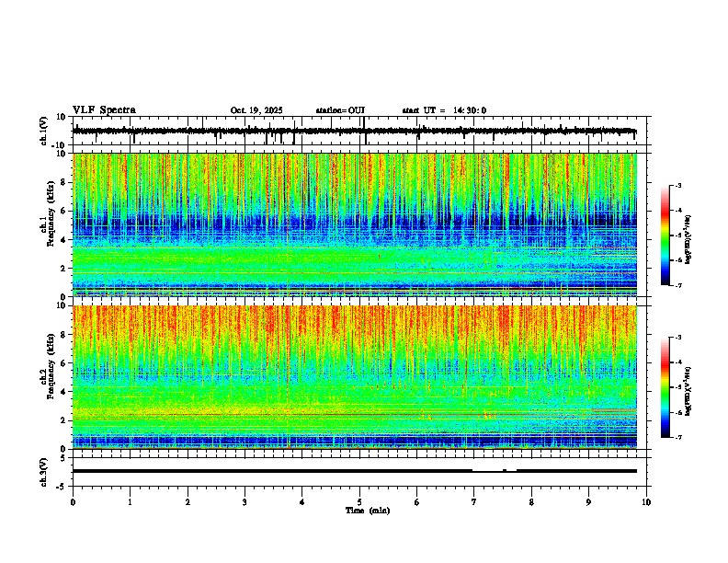Click the '-7' tick on ch.2 colorbar
The width and height of the screenshot is (728, 563).
677,438
